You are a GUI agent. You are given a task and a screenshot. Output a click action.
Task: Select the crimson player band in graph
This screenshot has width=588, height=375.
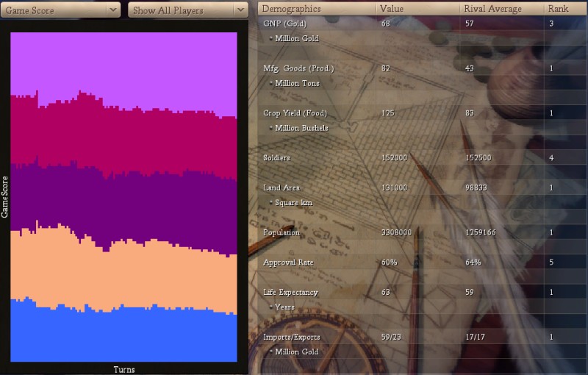click(x=123, y=140)
